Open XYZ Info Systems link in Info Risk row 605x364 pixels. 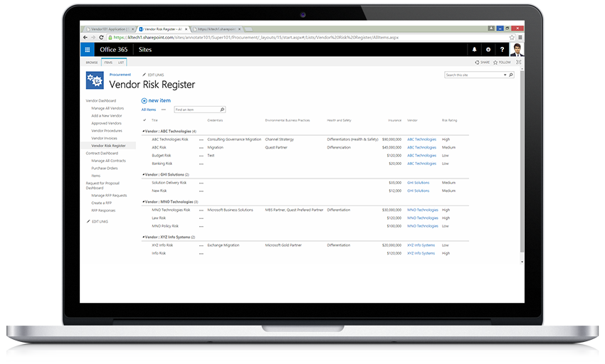tap(421, 253)
